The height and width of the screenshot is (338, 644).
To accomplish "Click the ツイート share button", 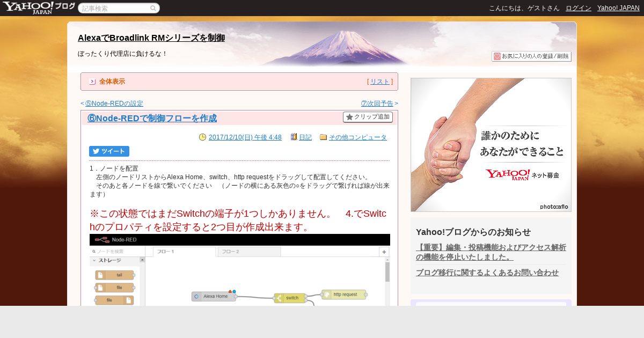I will (x=109, y=151).
